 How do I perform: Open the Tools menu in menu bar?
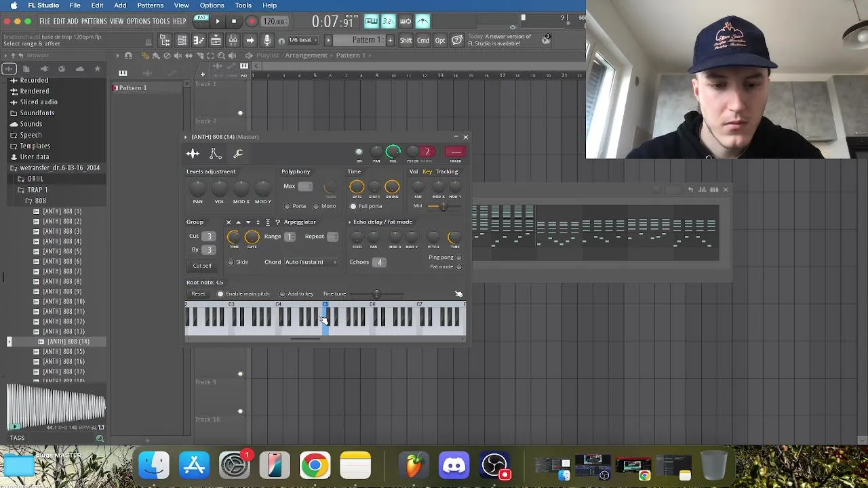click(x=243, y=5)
